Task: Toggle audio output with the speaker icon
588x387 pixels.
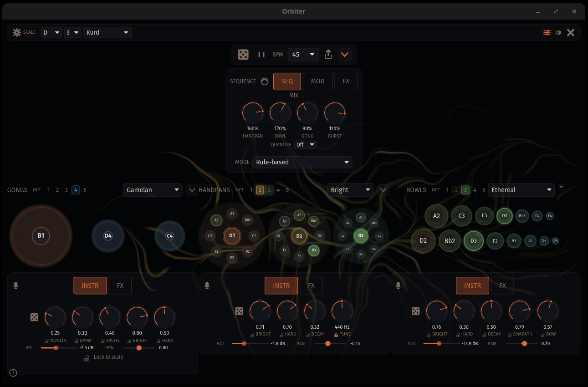Action: [x=558, y=32]
